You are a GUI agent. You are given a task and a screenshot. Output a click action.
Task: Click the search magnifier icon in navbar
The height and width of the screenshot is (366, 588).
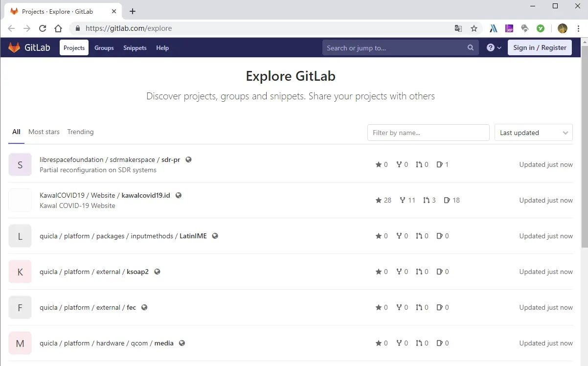471,47
